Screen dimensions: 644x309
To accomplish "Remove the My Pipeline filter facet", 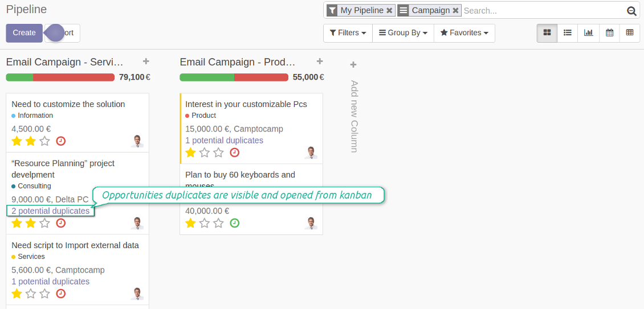I will (x=389, y=11).
